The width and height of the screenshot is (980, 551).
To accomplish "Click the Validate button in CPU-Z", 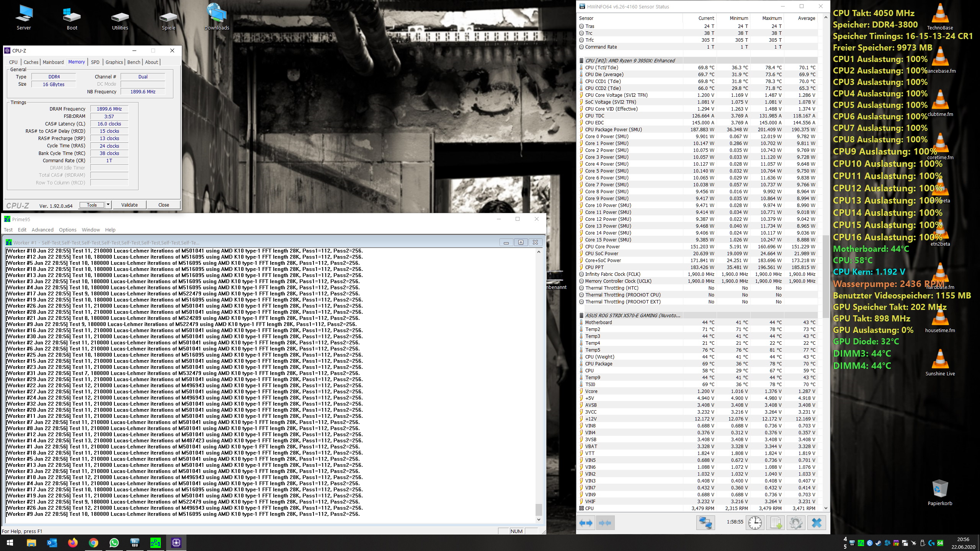I will tap(129, 205).
